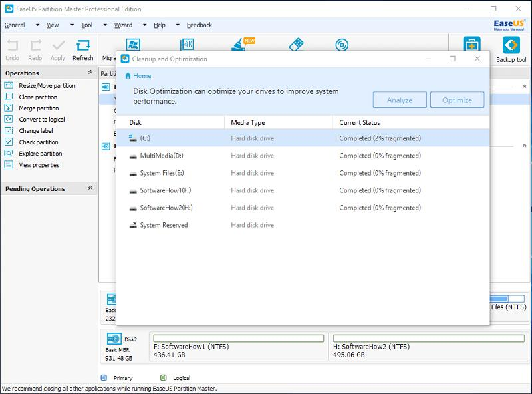Screen dimensions: 532x394
Task: Open the Wizard menu
Action: 123,25
